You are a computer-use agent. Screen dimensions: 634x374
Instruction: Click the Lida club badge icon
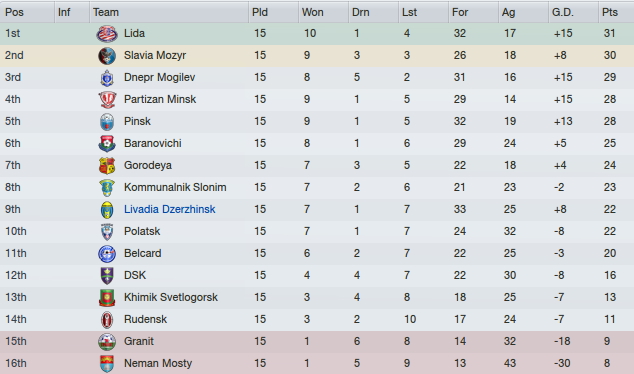tap(107, 34)
